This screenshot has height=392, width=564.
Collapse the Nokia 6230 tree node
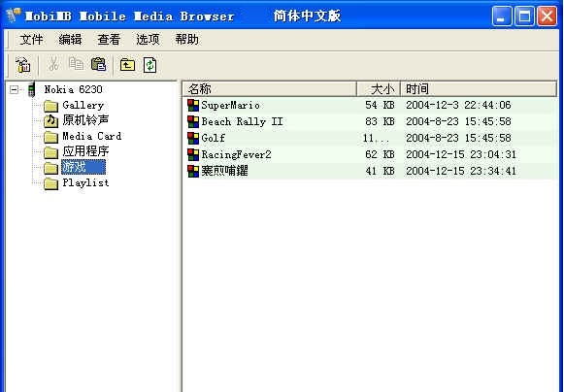pyautogui.click(x=14, y=89)
